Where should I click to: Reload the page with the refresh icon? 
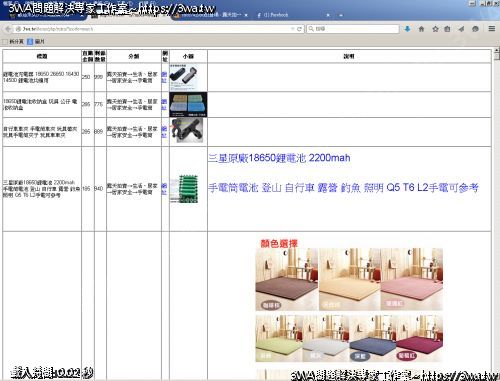click(x=299, y=29)
